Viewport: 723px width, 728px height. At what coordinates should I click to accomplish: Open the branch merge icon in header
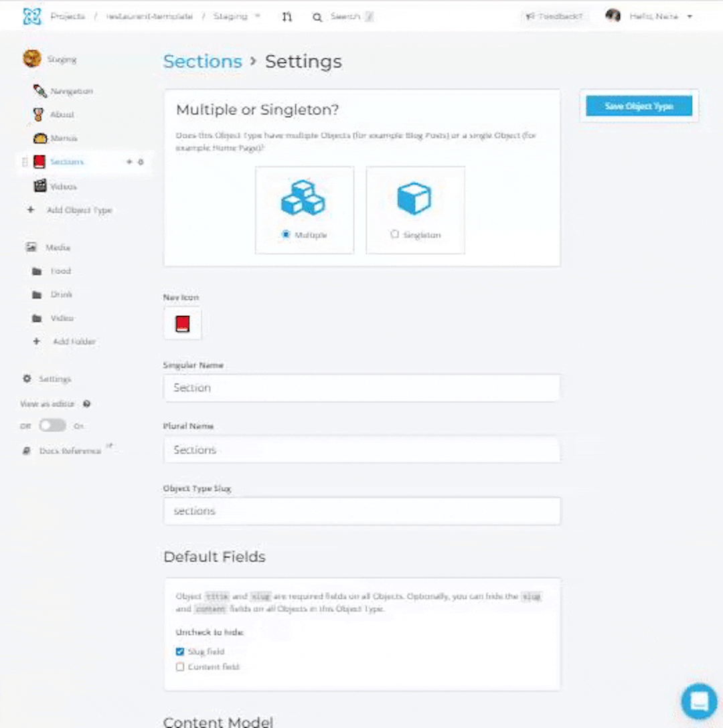coord(287,17)
